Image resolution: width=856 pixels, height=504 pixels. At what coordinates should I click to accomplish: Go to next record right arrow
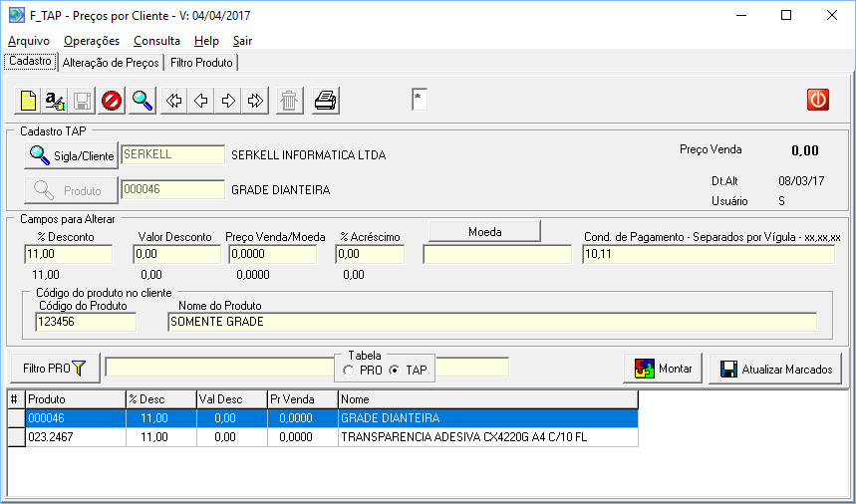(228, 101)
